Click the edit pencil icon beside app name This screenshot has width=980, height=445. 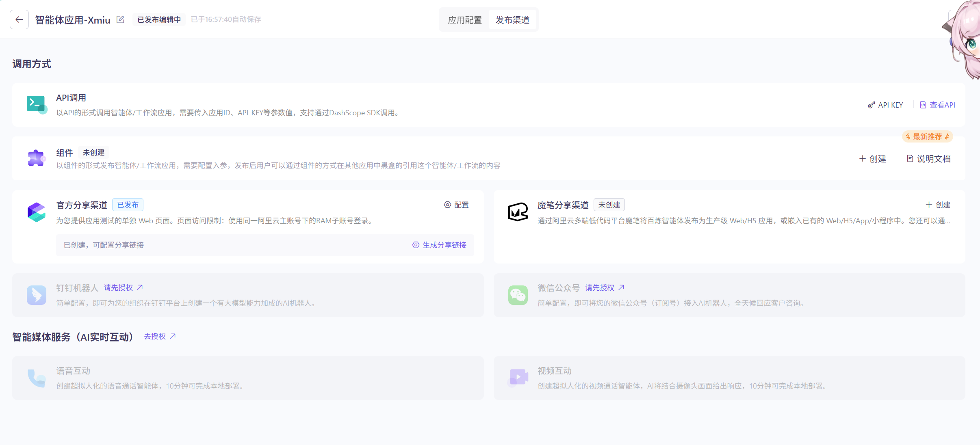120,19
